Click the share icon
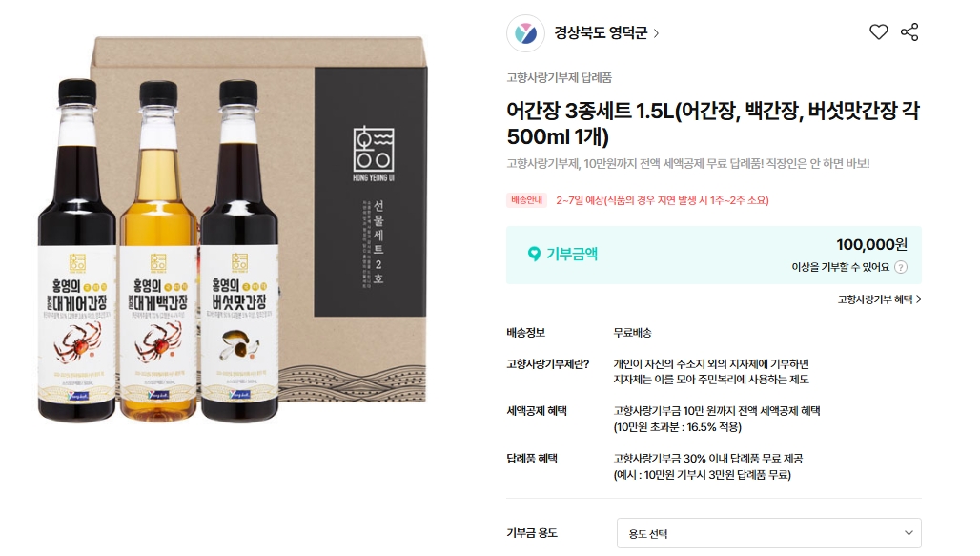 [909, 31]
